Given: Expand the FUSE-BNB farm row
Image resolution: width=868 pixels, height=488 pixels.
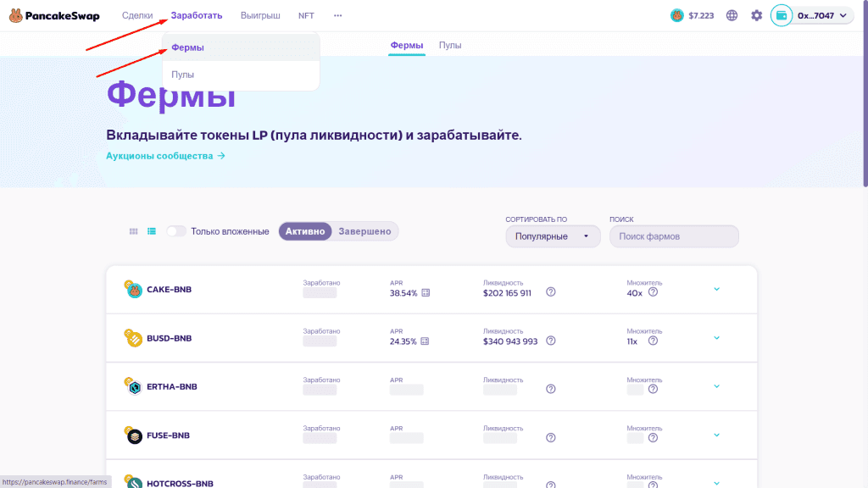Looking at the screenshot, I should tap(716, 435).
